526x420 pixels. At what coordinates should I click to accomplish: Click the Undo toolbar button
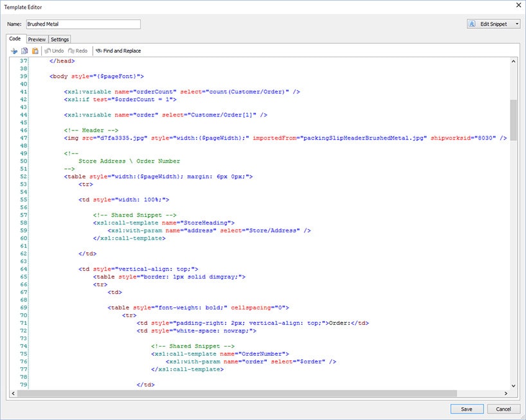pyautogui.click(x=53, y=51)
